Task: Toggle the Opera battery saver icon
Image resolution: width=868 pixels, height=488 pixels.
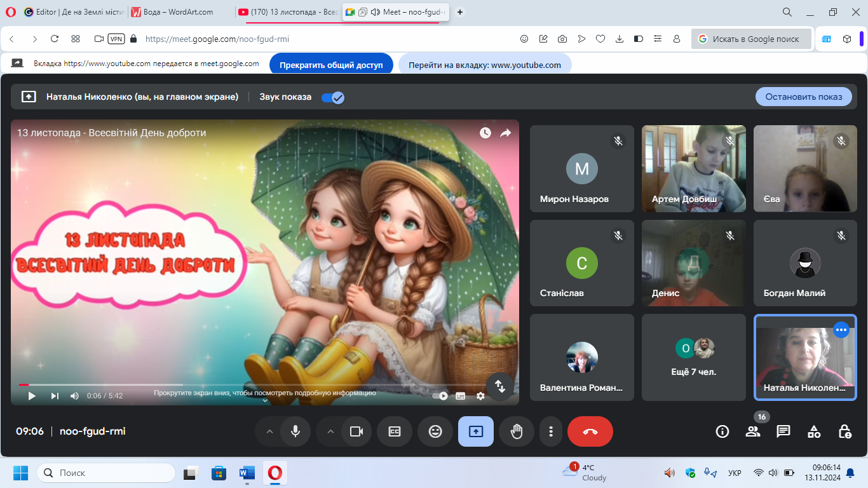Action: pos(639,39)
